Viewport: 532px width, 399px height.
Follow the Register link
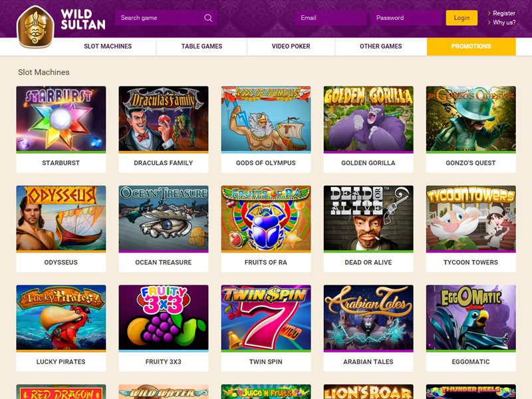(x=504, y=13)
